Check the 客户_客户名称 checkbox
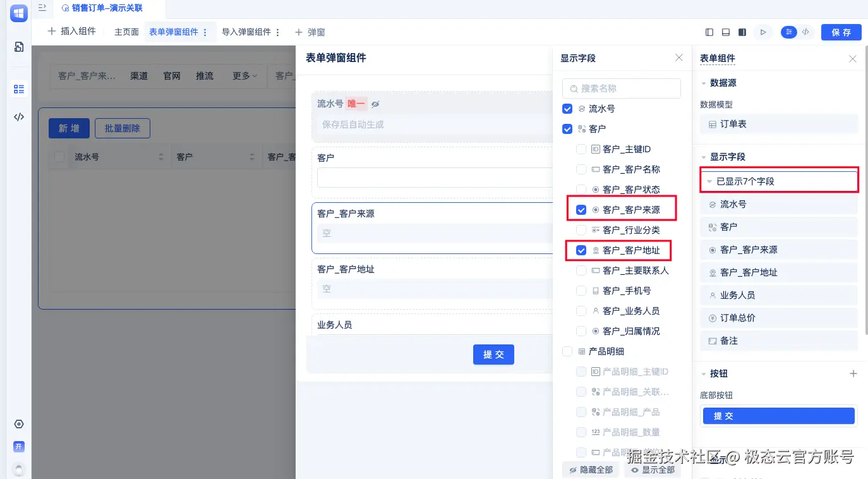The height and width of the screenshot is (479, 868). tap(581, 169)
